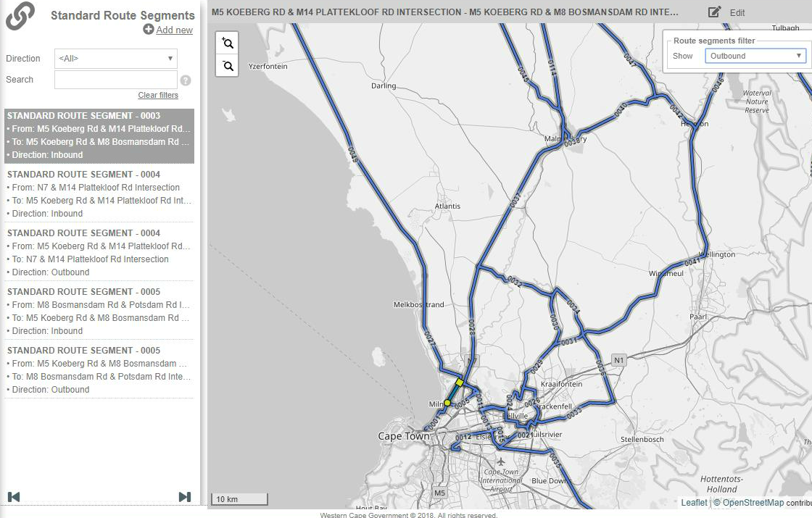Open the Add new link
The height and width of the screenshot is (518, 812).
(174, 30)
